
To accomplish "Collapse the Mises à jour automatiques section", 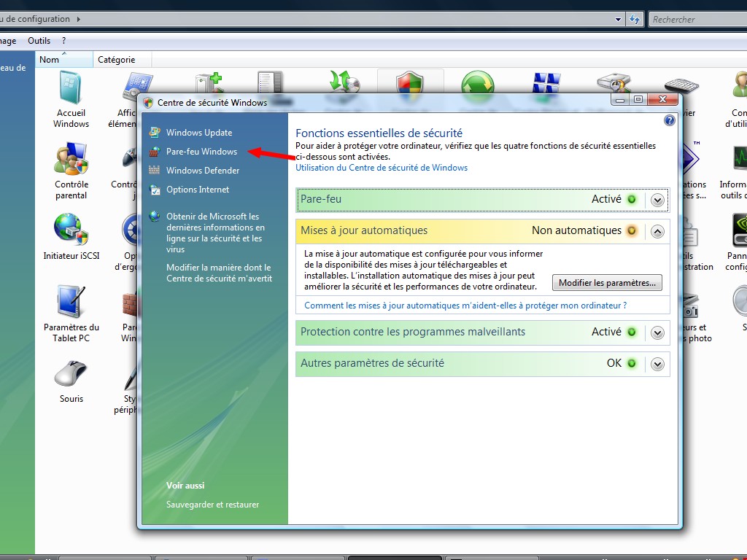I will point(657,231).
